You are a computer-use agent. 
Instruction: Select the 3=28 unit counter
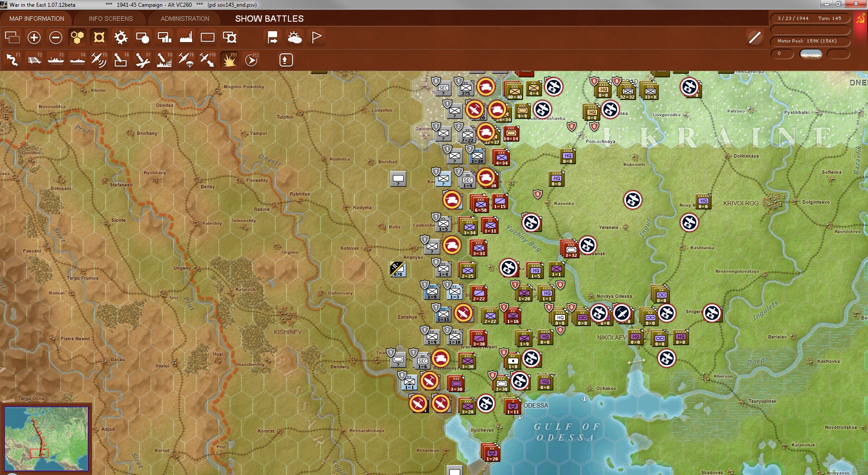tap(467, 406)
